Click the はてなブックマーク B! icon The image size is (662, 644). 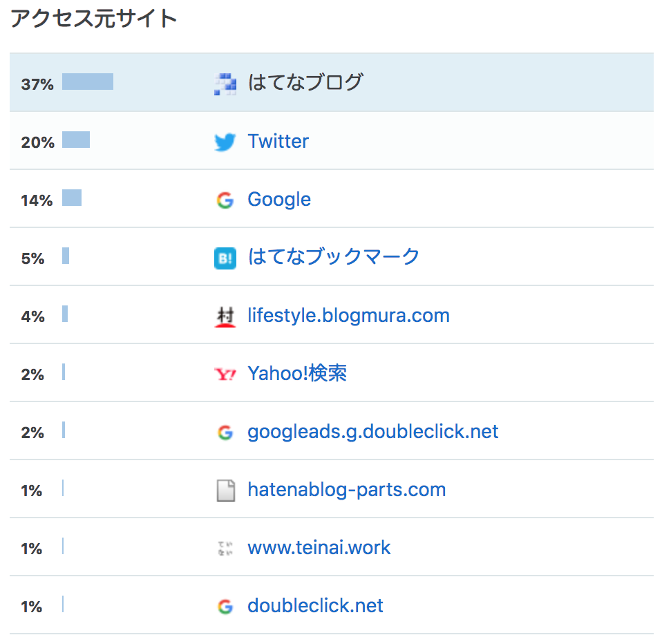pos(225,258)
